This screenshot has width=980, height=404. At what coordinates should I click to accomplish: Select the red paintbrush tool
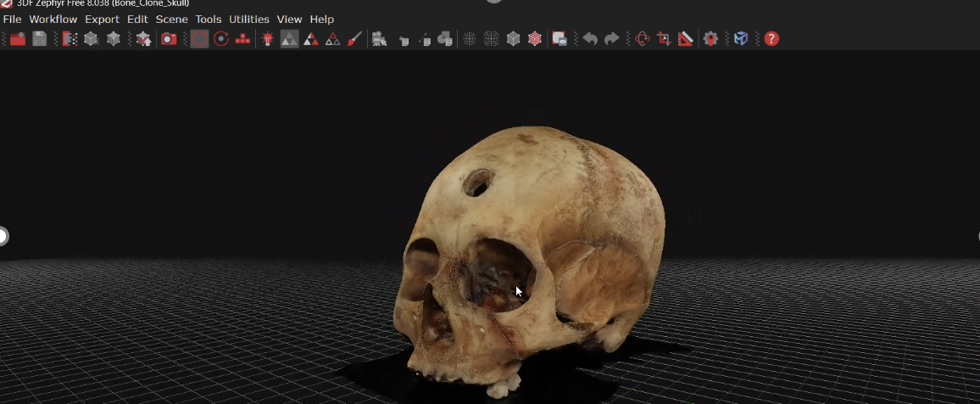coord(355,39)
